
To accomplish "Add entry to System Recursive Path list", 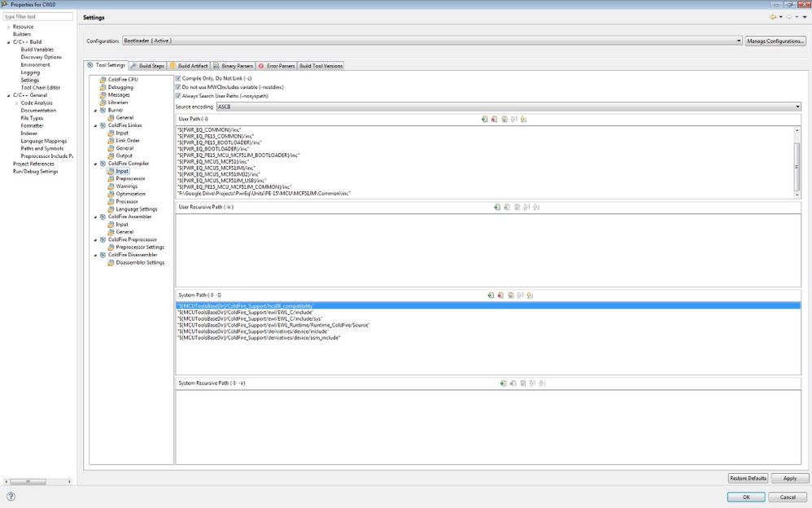I will 503,383.
